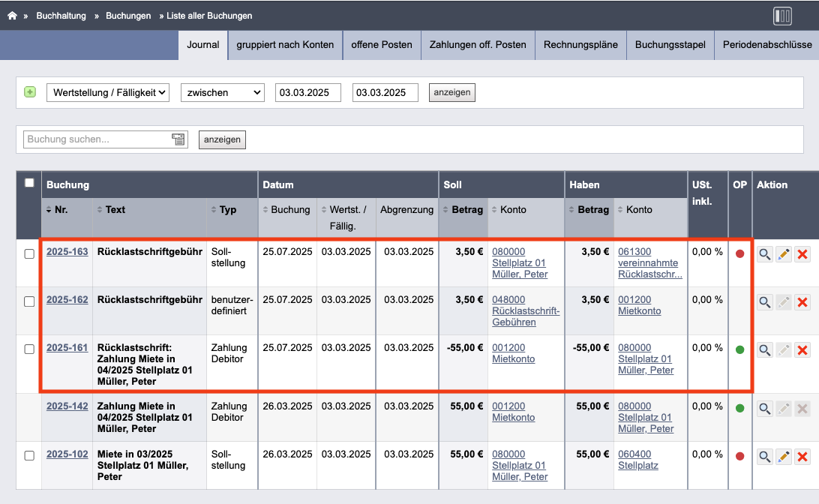View details of booking 2025-142 with magnifier

(x=765, y=409)
